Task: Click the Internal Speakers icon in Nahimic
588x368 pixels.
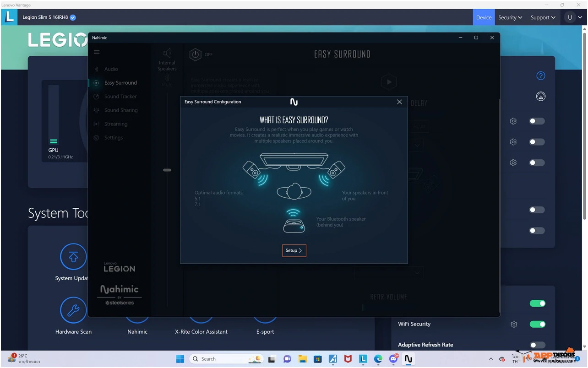Action: point(167,53)
